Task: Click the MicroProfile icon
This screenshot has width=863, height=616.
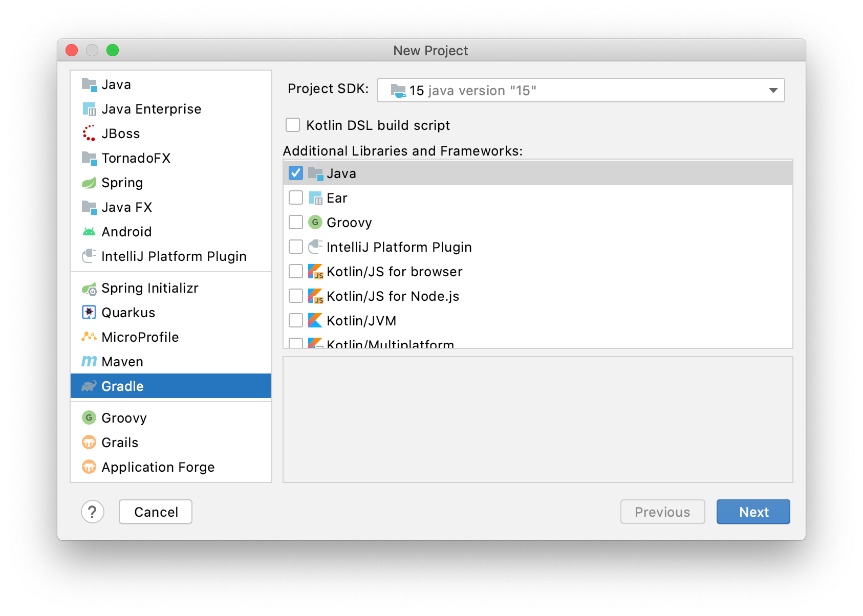Action: coord(89,337)
